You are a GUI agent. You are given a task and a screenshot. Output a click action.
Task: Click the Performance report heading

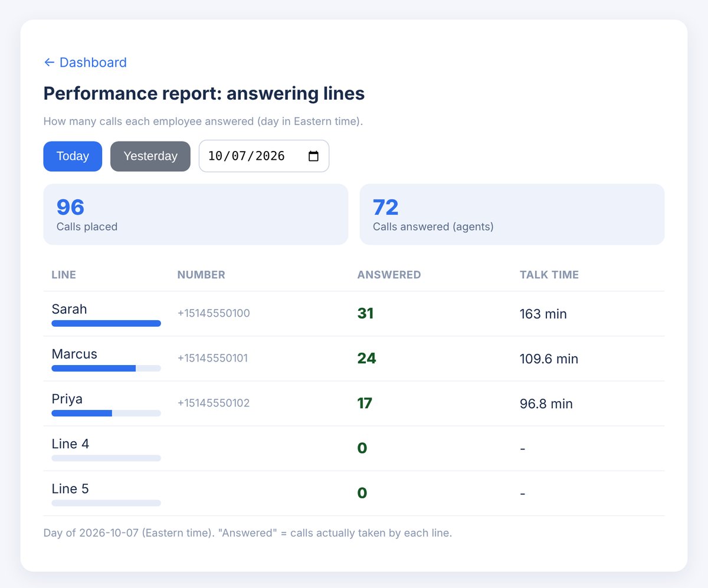coord(204,93)
